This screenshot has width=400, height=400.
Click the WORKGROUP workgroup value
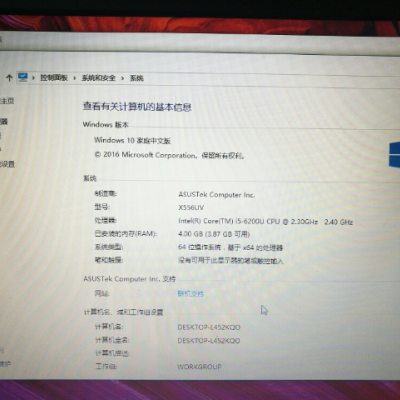199,367
